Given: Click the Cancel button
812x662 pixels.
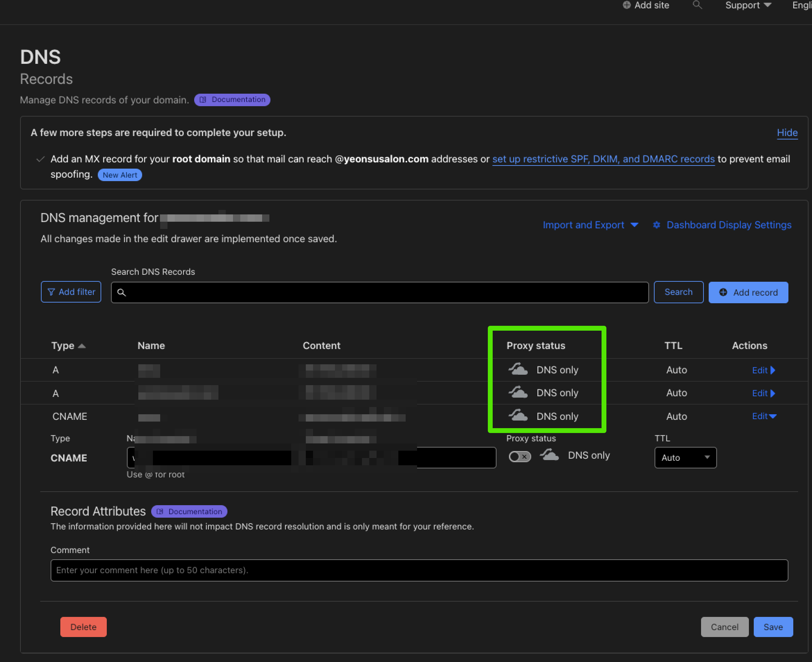Looking at the screenshot, I should pos(724,627).
